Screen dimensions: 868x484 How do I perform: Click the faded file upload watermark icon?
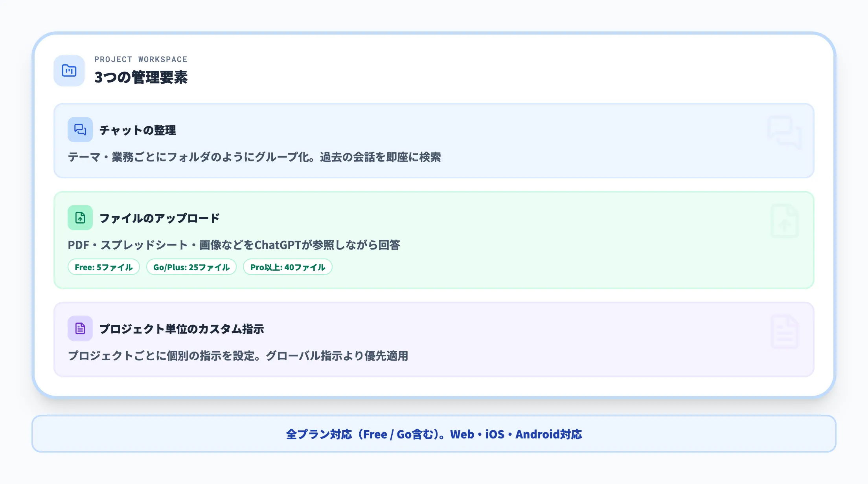(784, 221)
